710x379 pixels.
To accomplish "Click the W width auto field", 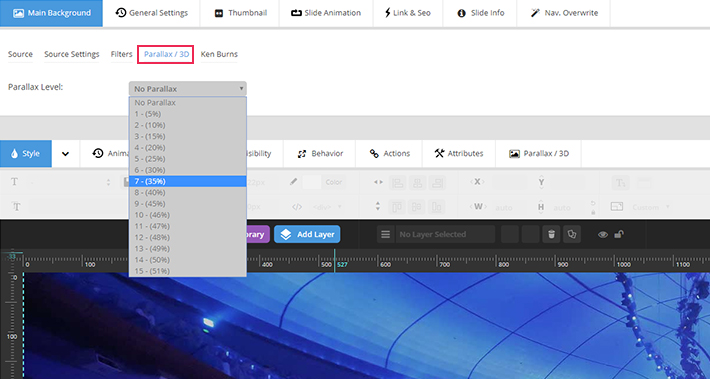I will [509, 207].
